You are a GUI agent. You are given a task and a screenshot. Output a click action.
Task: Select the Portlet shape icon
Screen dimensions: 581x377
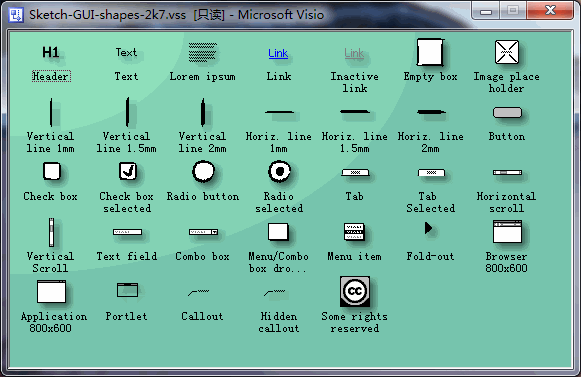[127, 290]
